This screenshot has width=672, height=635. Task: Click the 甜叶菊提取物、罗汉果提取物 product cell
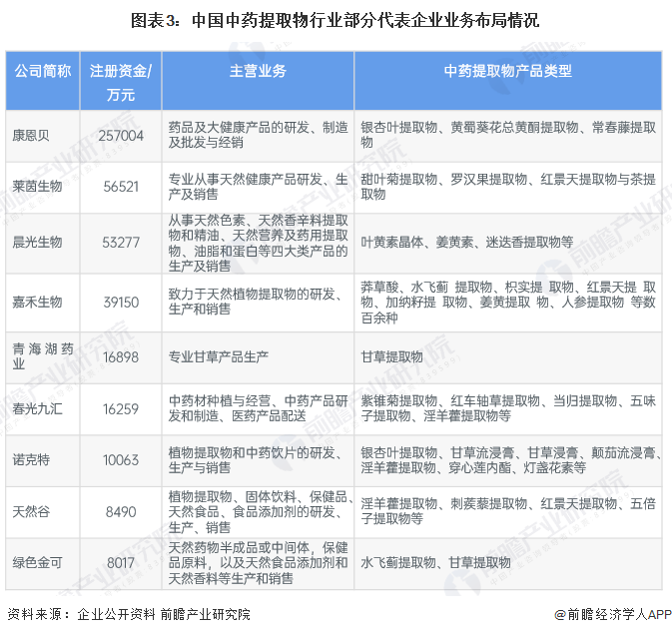point(508,187)
